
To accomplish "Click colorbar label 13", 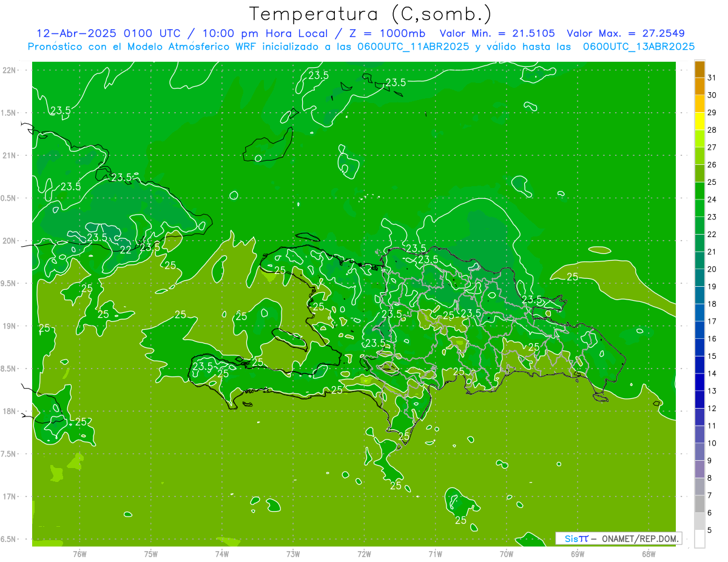I will 712,391.
